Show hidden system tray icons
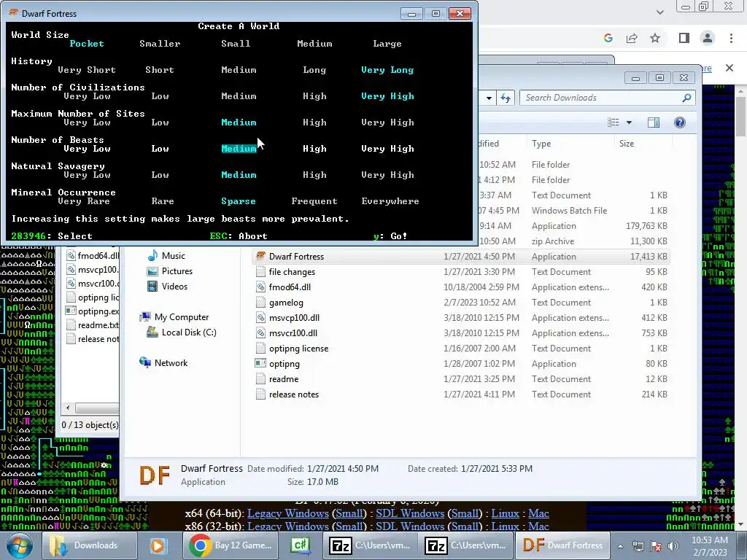 [x=620, y=546]
